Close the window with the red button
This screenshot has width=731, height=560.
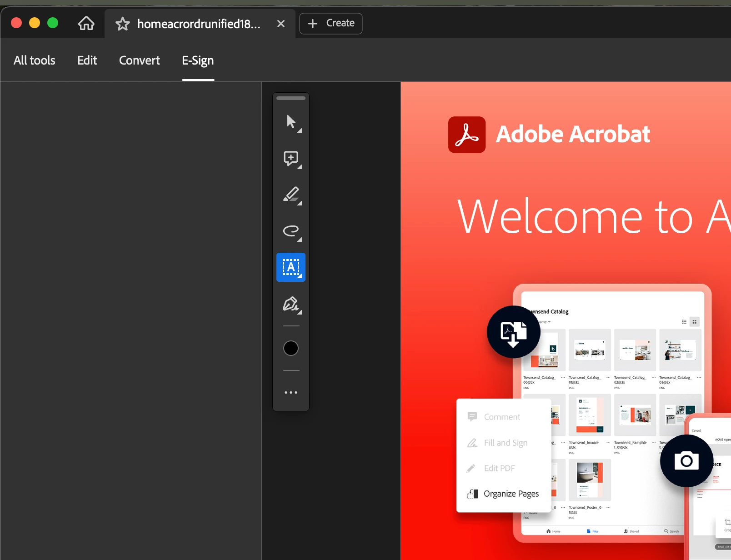(x=16, y=23)
